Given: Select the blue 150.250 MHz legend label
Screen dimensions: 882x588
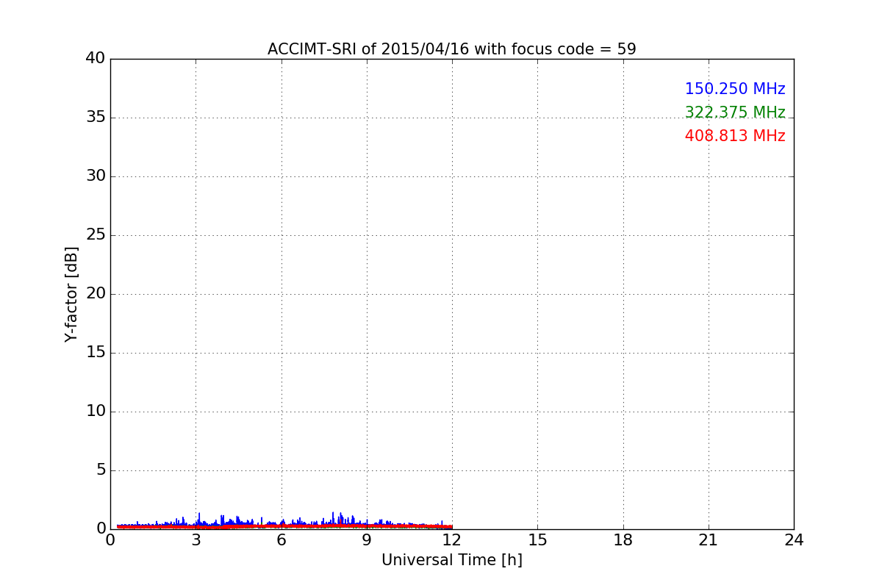Looking at the screenshot, I should tap(735, 89).
